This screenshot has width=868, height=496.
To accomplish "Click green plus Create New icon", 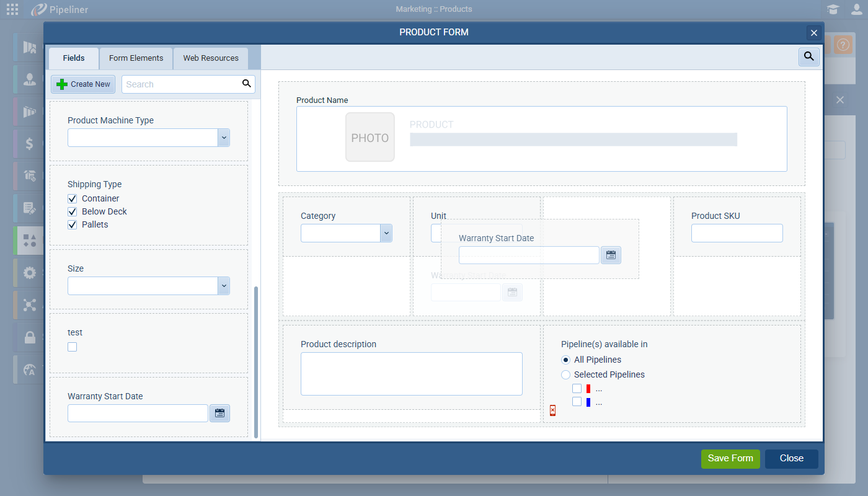I will pos(62,84).
